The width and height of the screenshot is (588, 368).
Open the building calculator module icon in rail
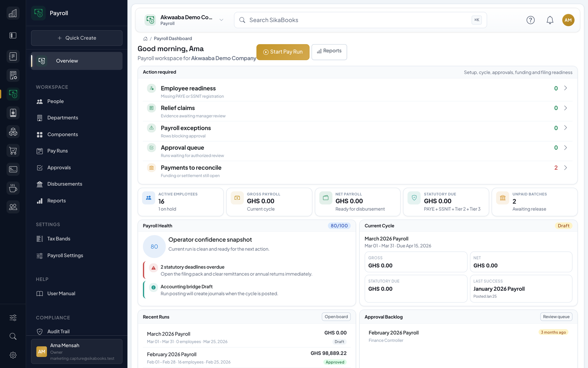click(x=13, y=75)
